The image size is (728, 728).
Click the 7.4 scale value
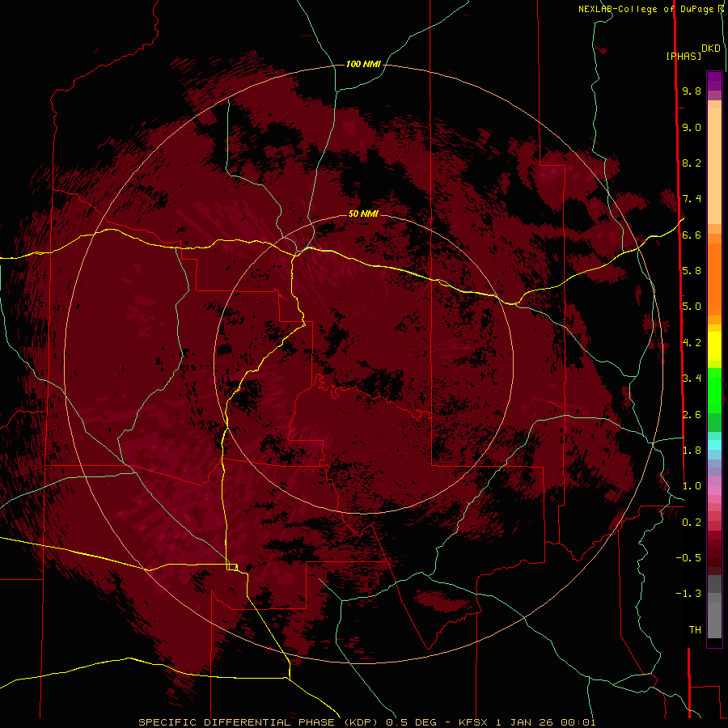(x=692, y=199)
